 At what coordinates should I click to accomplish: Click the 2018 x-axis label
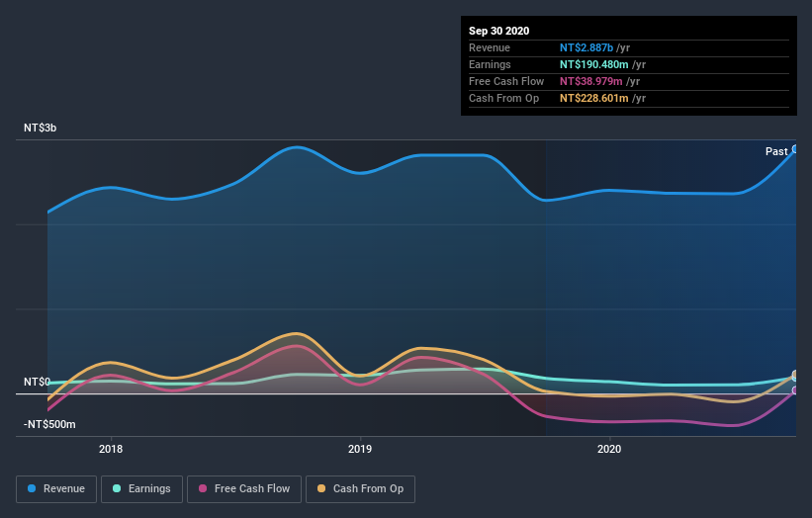[x=111, y=449]
